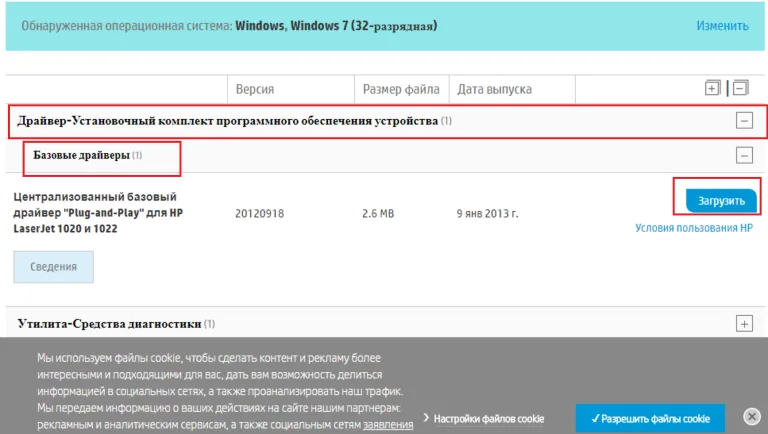
Task: Select the Драйвер-Установочный комплект section title
Action: pyautogui.click(x=228, y=121)
